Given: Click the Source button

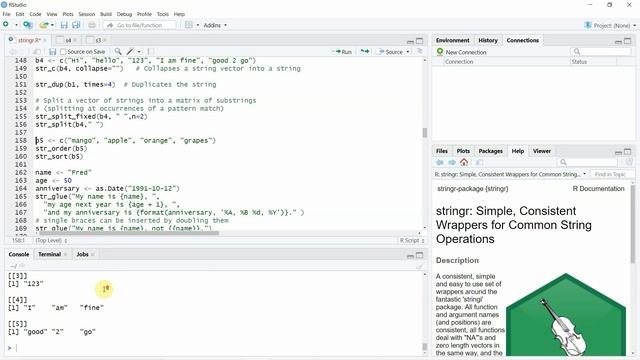Looking at the screenshot, I should coord(391,52).
